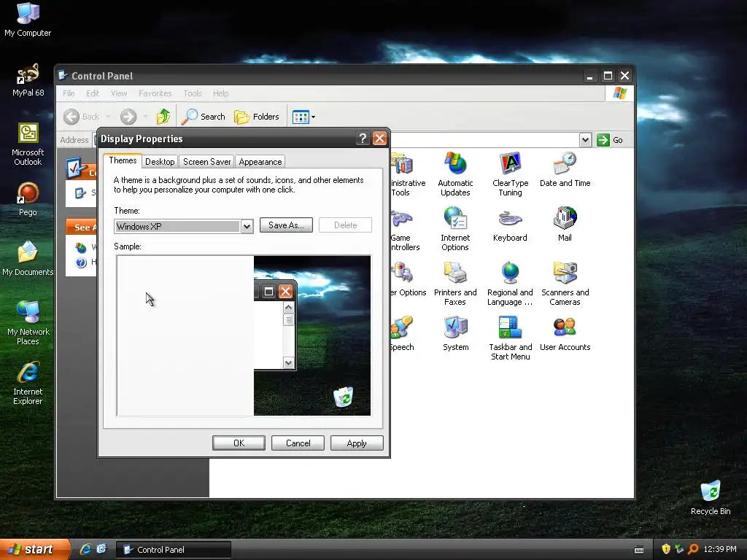Open Automatic Updates in Control Panel
747x560 pixels.
(x=455, y=174)
